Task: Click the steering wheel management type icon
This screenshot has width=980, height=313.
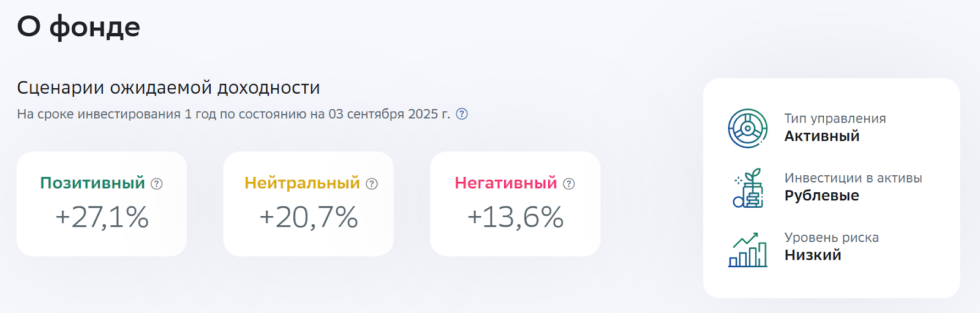Action: tap(747, 129)
